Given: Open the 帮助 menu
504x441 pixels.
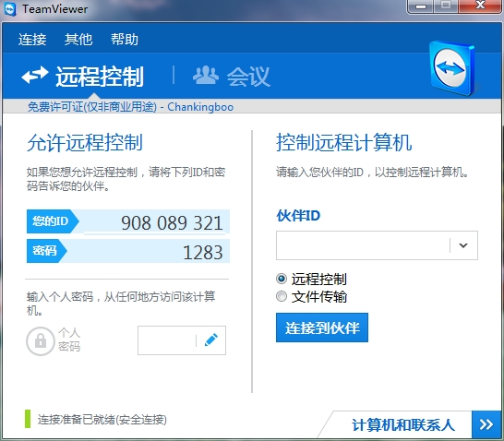Looking at the screenshot, I should pos(125,40).
